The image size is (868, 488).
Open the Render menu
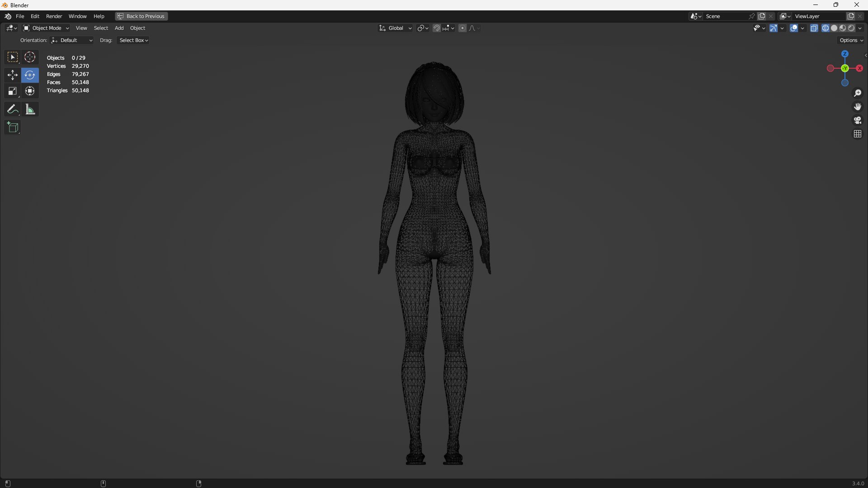tap(54, 16)
